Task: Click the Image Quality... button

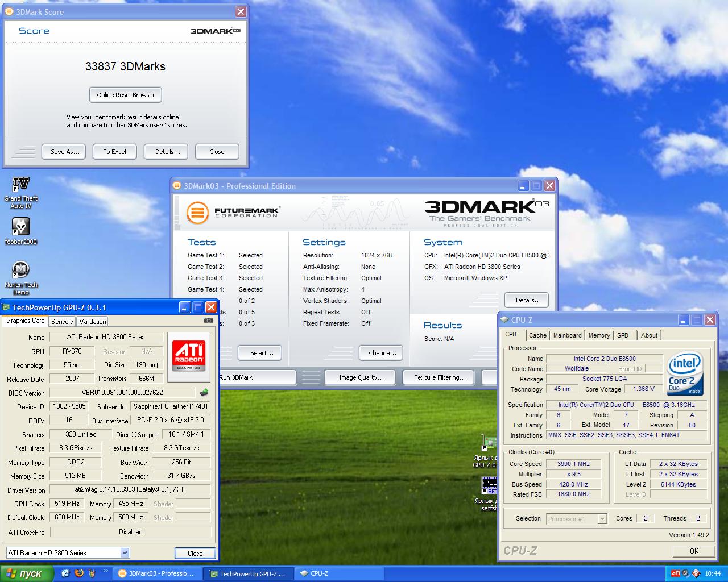Action: (x=361, y=377)
